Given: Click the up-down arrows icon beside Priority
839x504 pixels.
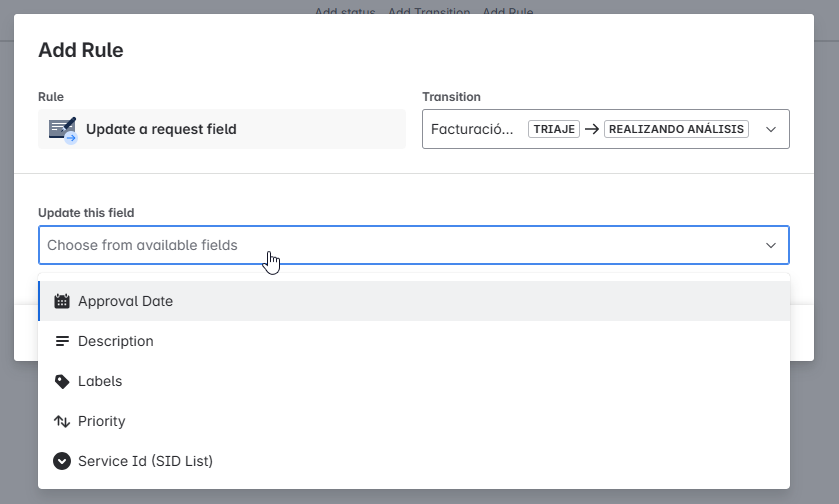Looking at the screenshot, I should pyautogui.click(x=62, y=421).
